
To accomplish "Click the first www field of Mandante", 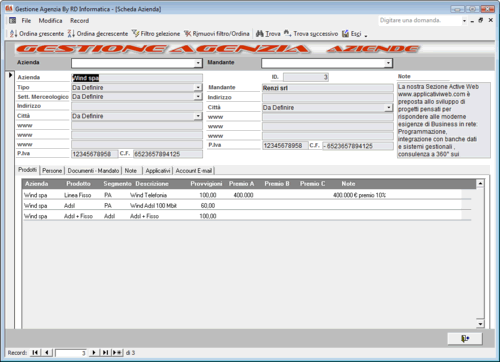I will 328,117.
